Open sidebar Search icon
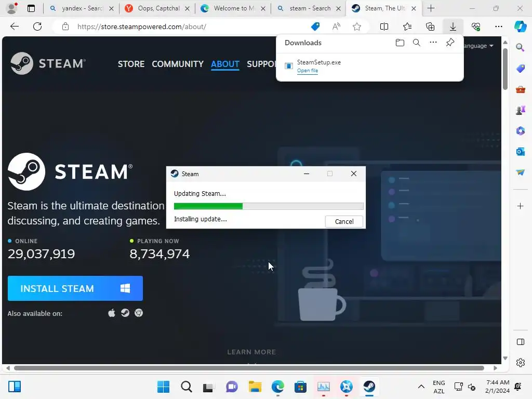 tap(520, 47)
